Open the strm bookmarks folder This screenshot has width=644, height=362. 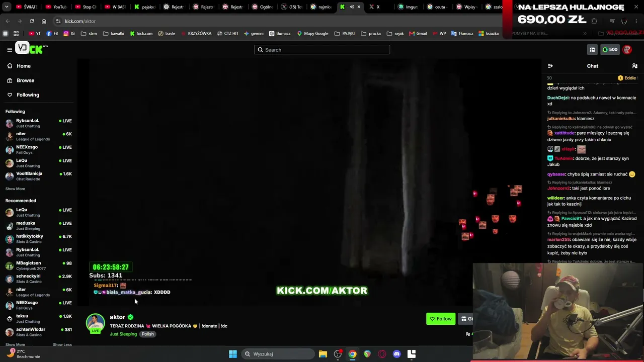pyautogui.click(x=89, y=33)
